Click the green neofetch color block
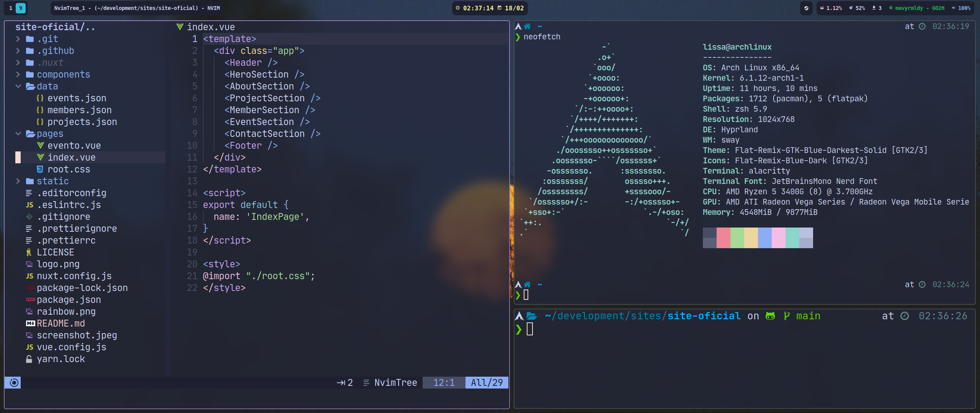The image size is (980, 413). pyautogui.click(x=737, y=238)
